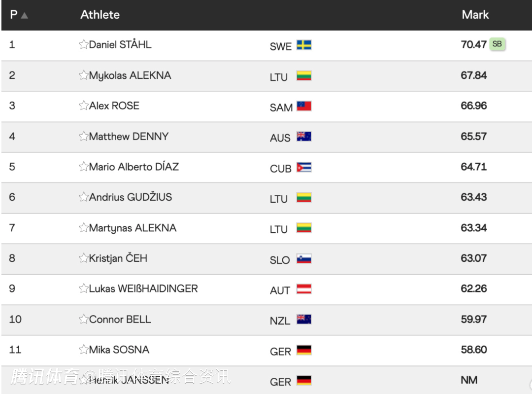Click the star beside Mario Alberto DÍAZ

[83, 167]
